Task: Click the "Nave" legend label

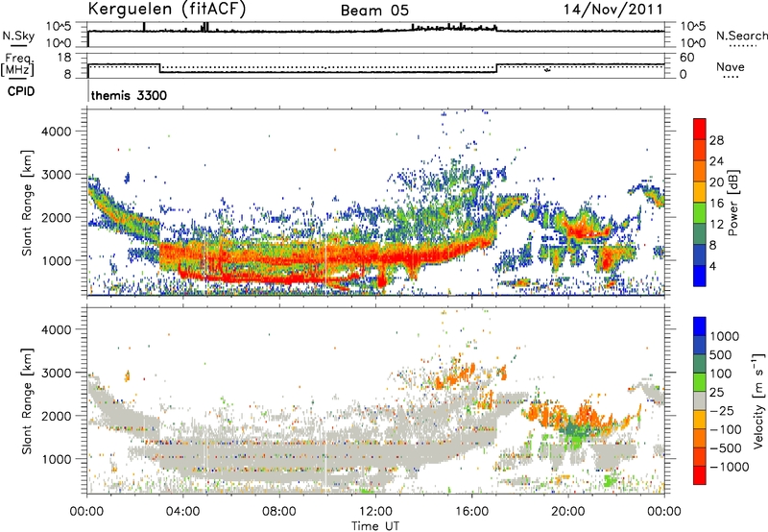Action: [731, 66]
